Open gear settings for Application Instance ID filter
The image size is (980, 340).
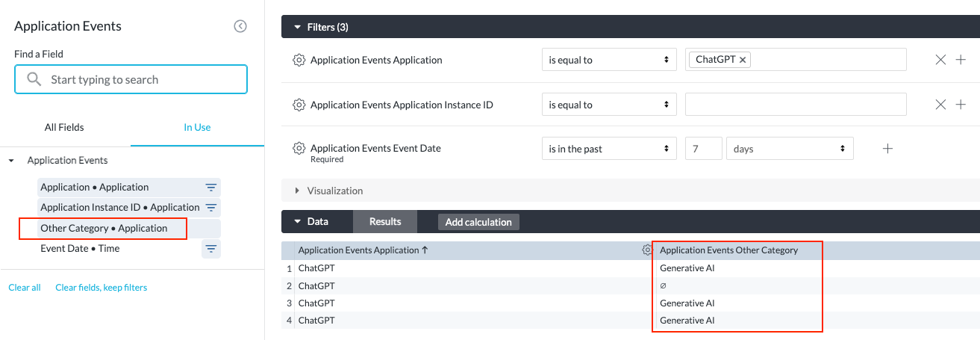(x=299, y=105)
